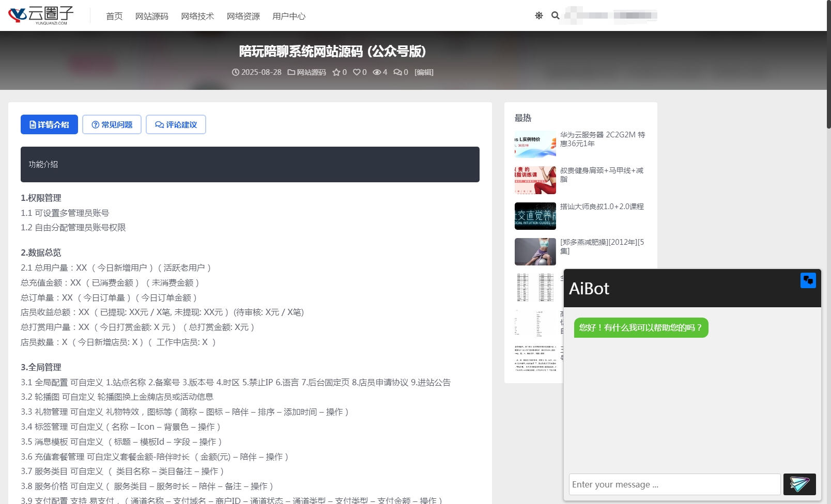
Task: Expand the 网络技术 menu
Action: [x=196, y=16]
